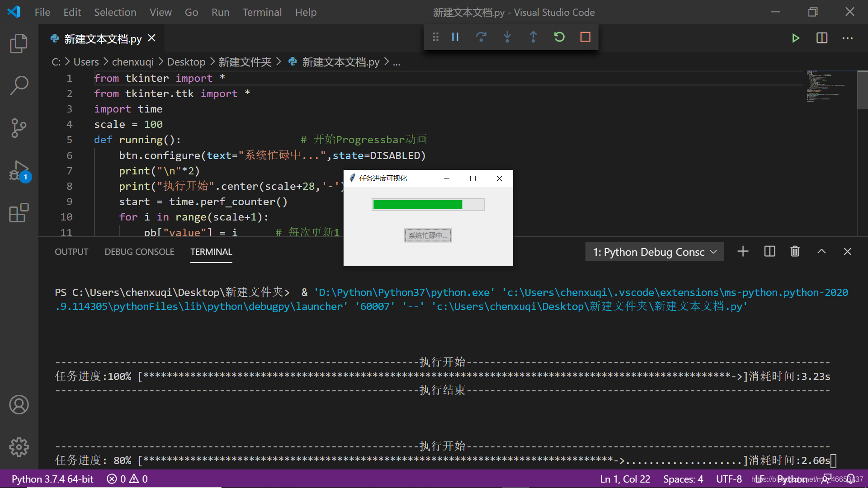868x488 pixels.
Task: Split the editor to the right
Action: 822,38
